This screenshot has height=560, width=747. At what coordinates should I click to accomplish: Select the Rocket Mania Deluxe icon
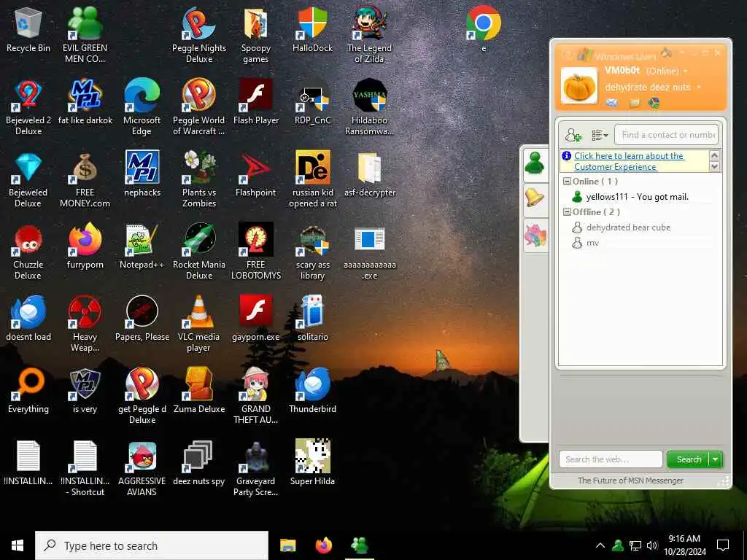coord(199,252)
